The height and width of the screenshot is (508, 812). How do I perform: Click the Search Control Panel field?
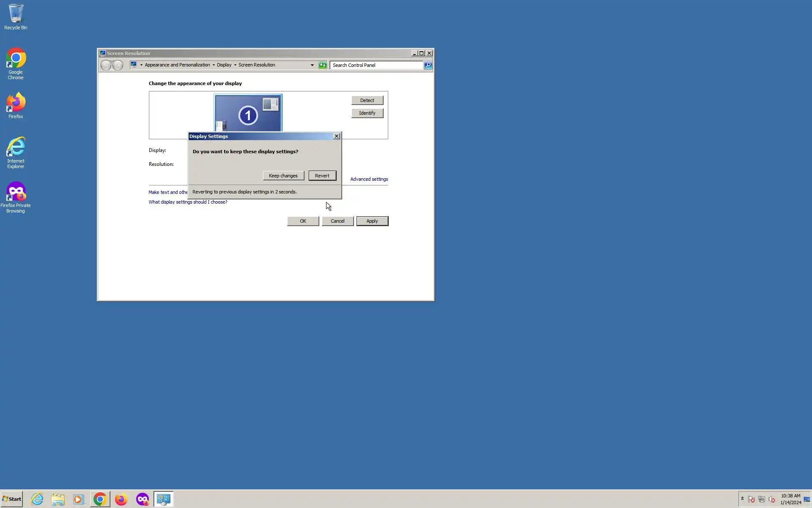coord(376,65)
